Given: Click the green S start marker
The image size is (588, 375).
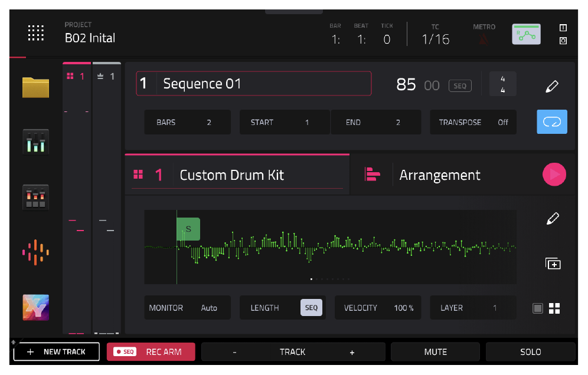Looking at the screenshot, I should coord(188,229).
